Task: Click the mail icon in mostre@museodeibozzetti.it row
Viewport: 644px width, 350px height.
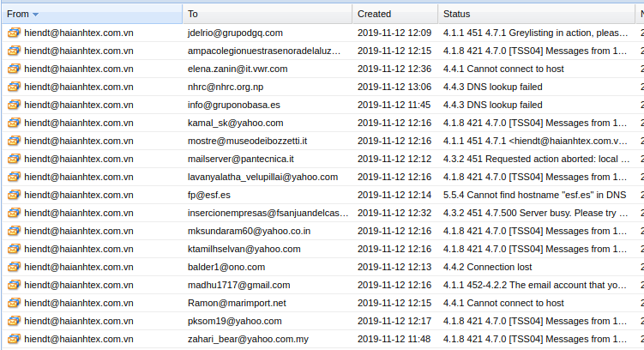Action: click(14, 141)
